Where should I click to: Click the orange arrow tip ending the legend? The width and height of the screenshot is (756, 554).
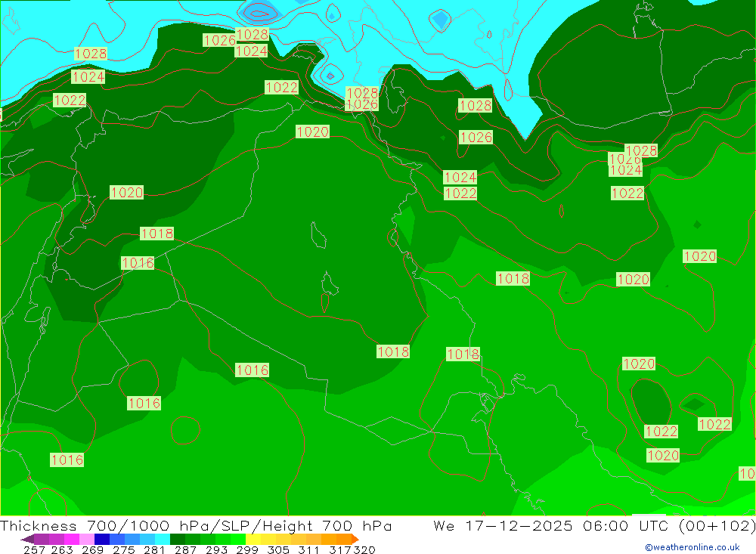point(355,539)
